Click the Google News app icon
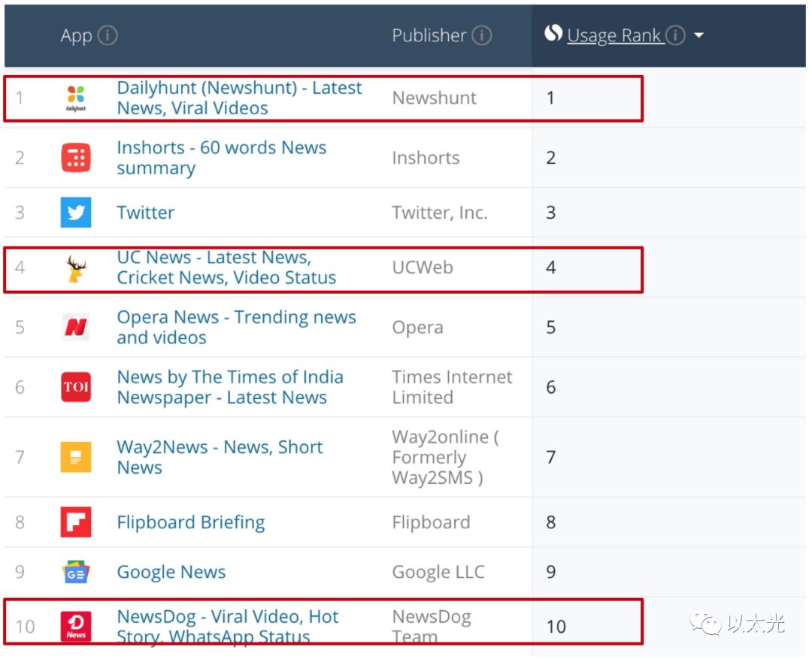The height and width of the screenshot is (659, 812). 76,572
